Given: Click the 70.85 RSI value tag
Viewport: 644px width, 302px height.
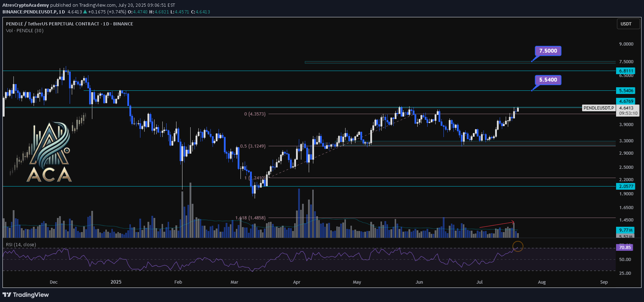Looking at the screenshot, I should tap(625, 248).
